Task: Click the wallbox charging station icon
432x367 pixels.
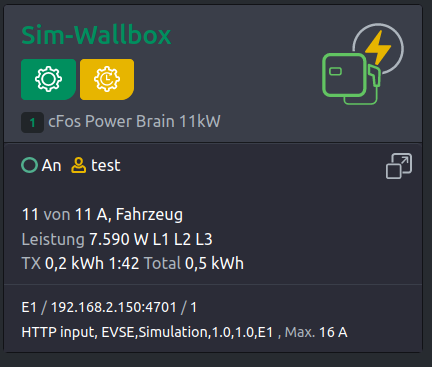Action: 363,64
